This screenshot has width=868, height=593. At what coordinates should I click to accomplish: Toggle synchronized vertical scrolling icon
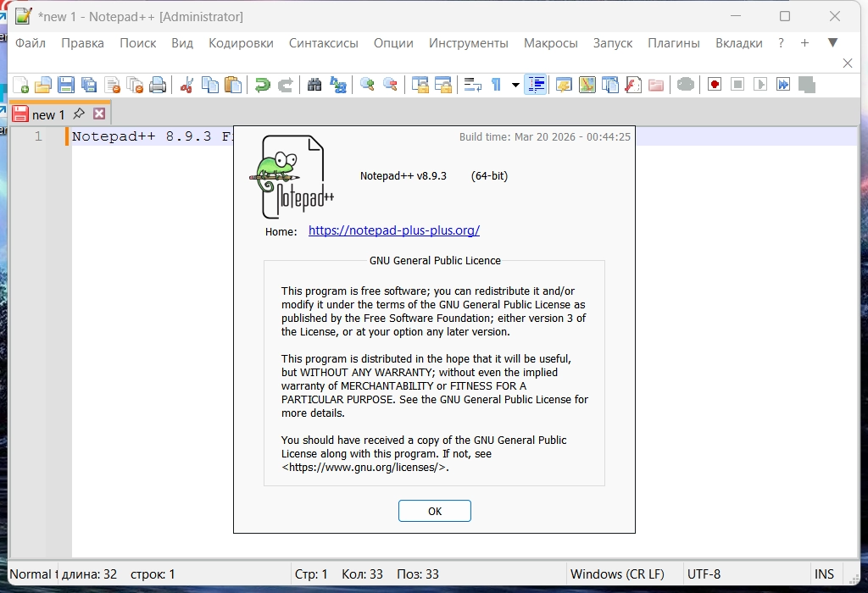[420, 85]
